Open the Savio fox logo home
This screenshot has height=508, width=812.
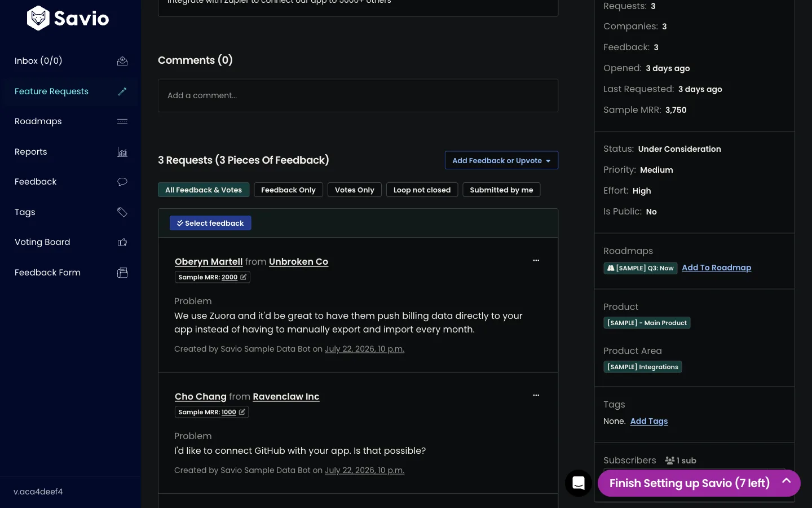68,18
